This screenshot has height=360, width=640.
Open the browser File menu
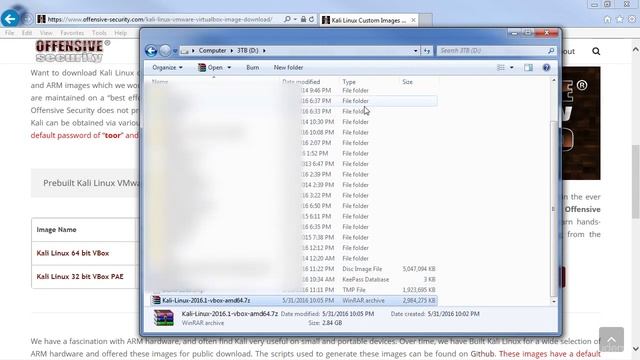coord(9,33)
